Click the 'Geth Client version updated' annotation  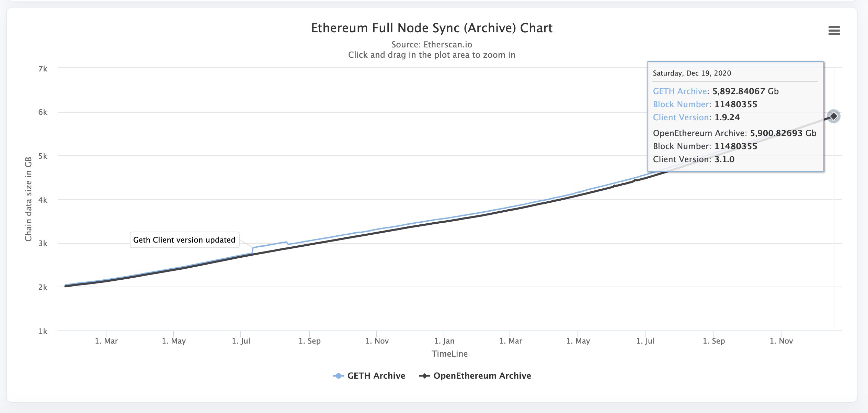pos(184,240)
